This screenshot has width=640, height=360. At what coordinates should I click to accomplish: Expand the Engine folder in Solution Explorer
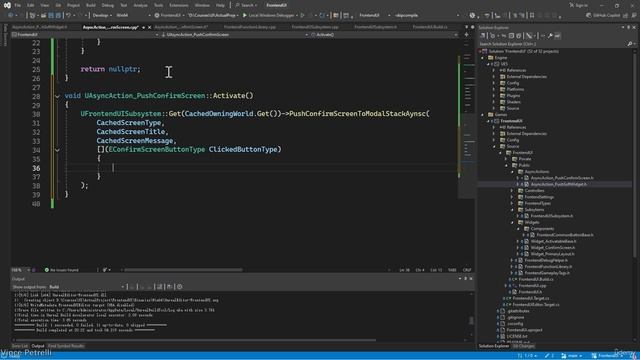tap(483, 58)
